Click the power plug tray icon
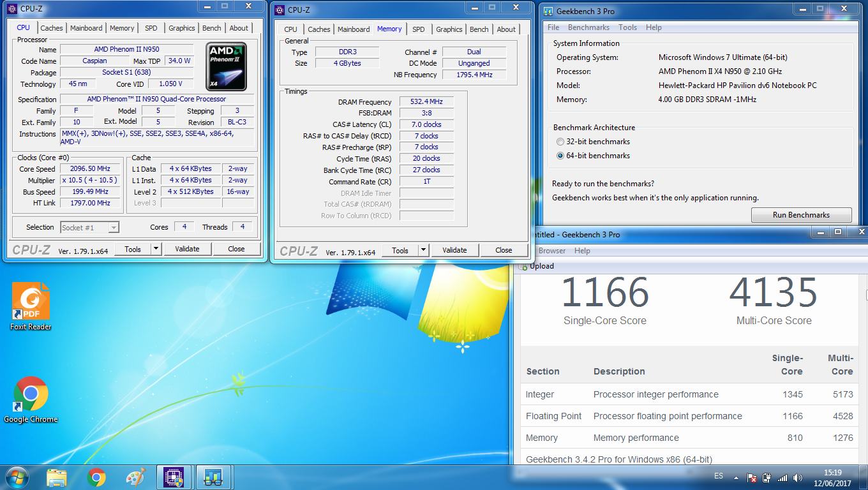Viewport: 868px width, 490px height. pyautogui.click(x=767, y=477)
